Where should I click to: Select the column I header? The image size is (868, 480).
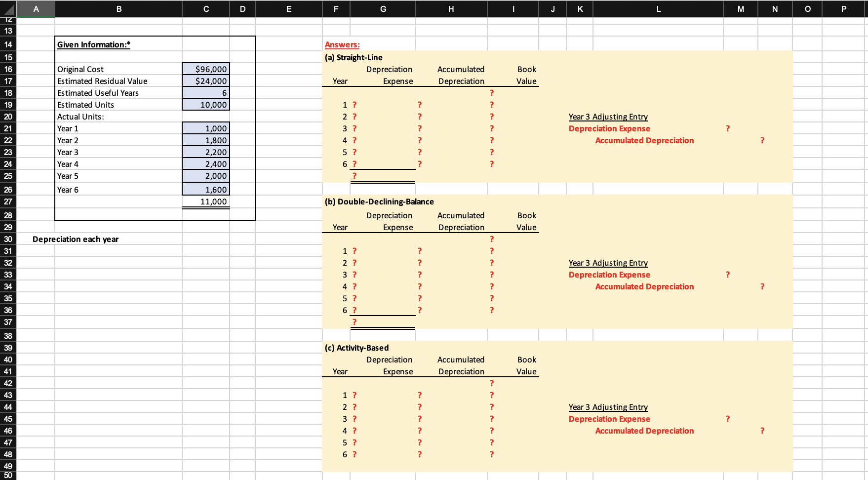coord(513,8)
